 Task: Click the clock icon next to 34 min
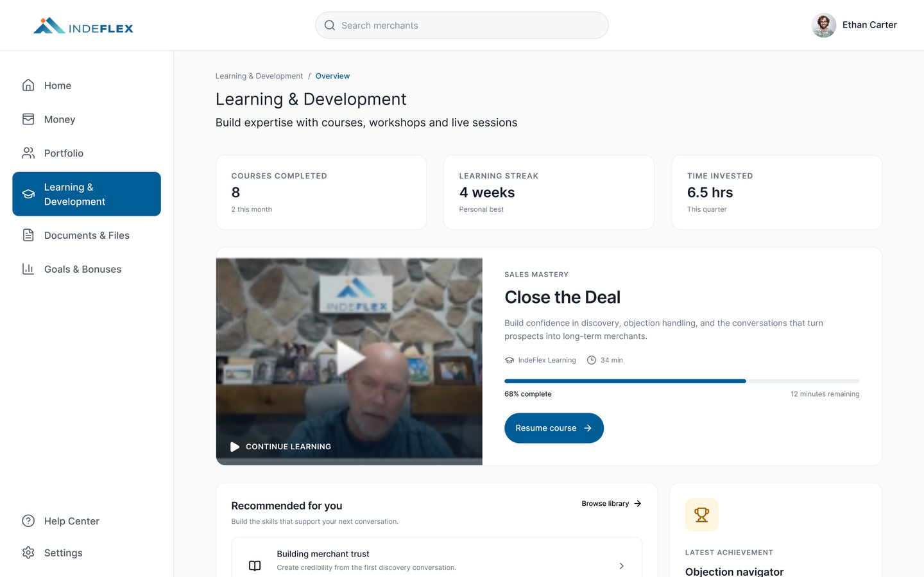click(592, 360)
